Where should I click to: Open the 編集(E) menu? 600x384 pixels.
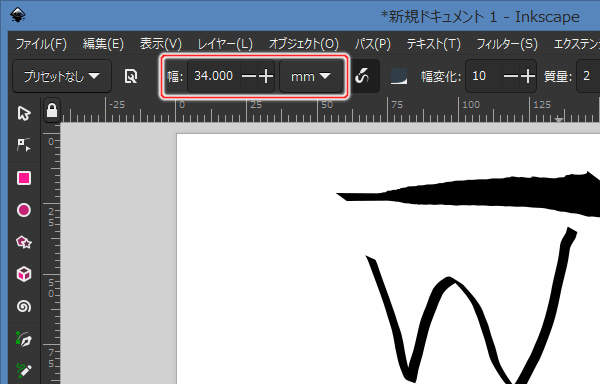point(103,44)
